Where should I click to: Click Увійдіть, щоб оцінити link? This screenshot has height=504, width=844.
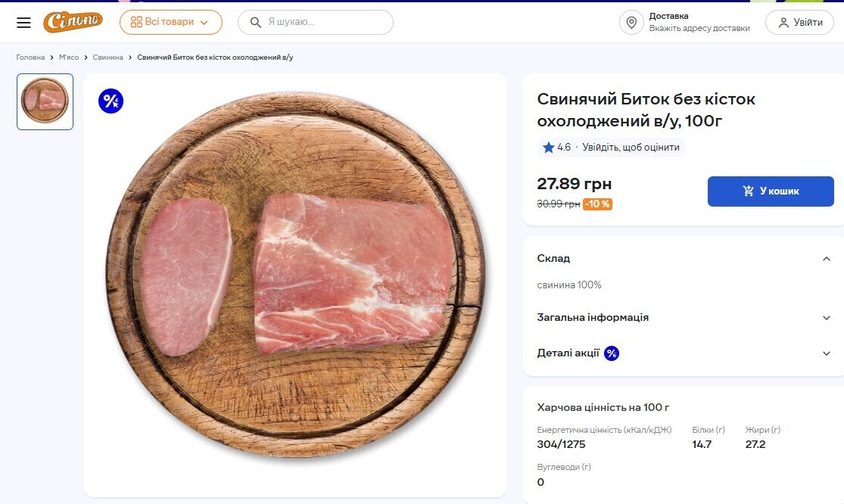[631, 148]
